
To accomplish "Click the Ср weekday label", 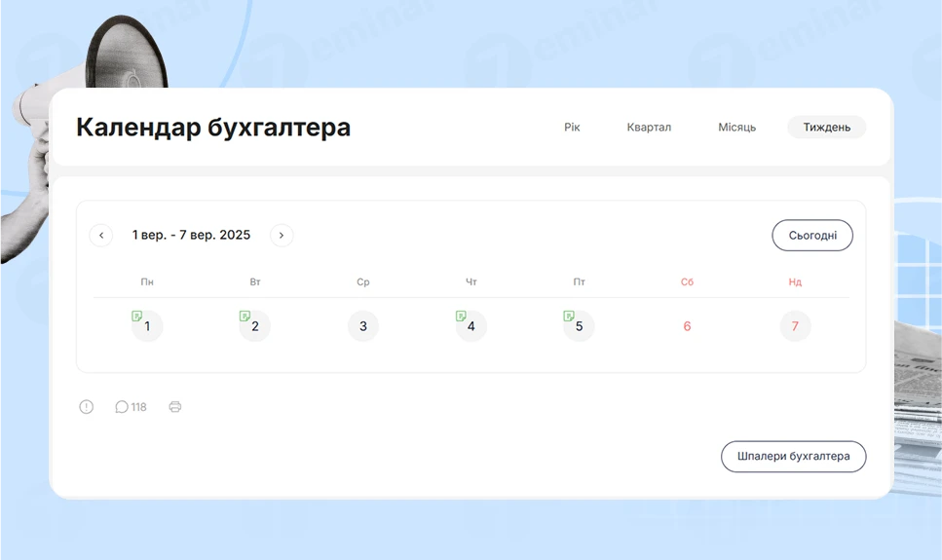I will click(x=362, y=281).
